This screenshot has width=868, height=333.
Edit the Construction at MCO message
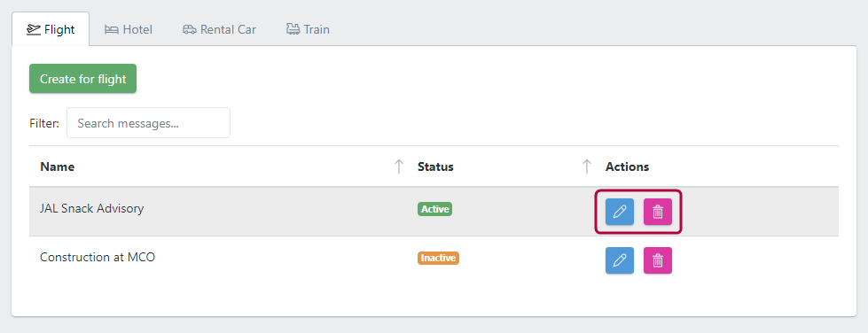click(620, 260)
